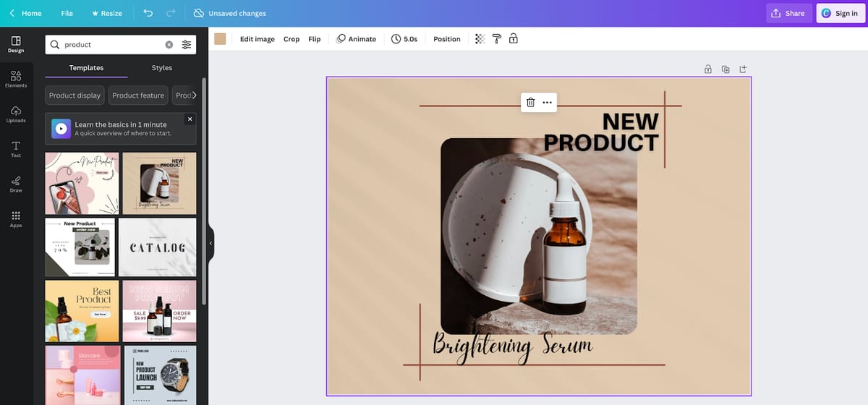Click the undo arrow icon
The image size is (868, 405).
click(148, 13)
